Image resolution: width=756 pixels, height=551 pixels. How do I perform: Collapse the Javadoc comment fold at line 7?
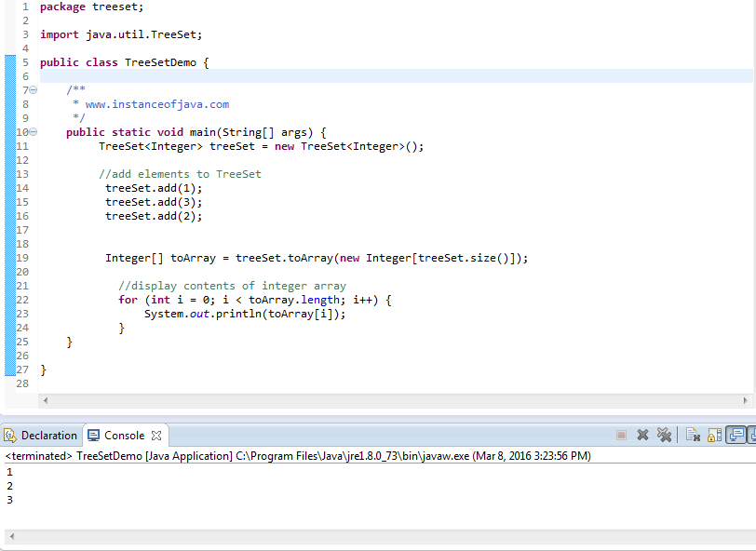pyautogui.click(x=32, y=90)
